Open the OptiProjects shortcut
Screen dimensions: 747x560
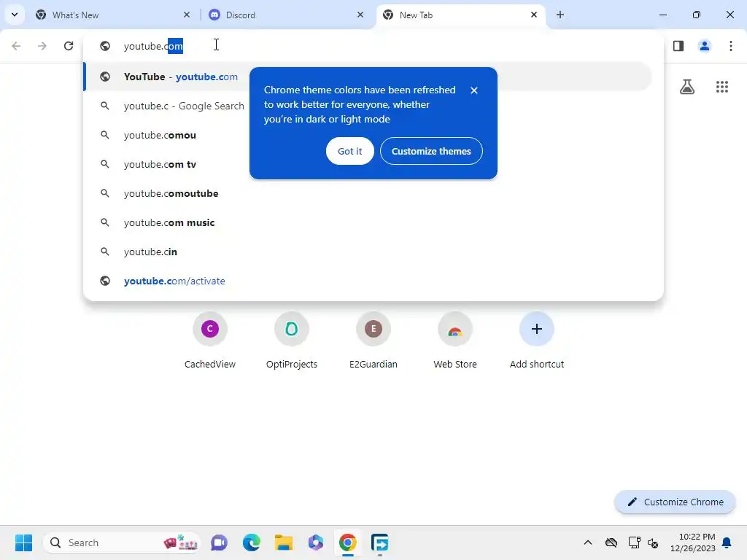(x=292, y=340)
